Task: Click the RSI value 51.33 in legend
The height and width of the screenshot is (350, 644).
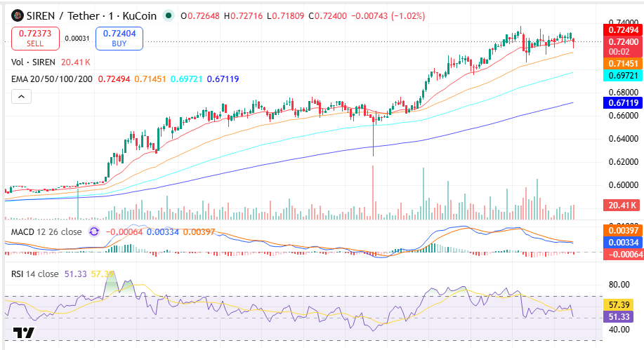Action: tap(76, 274)
